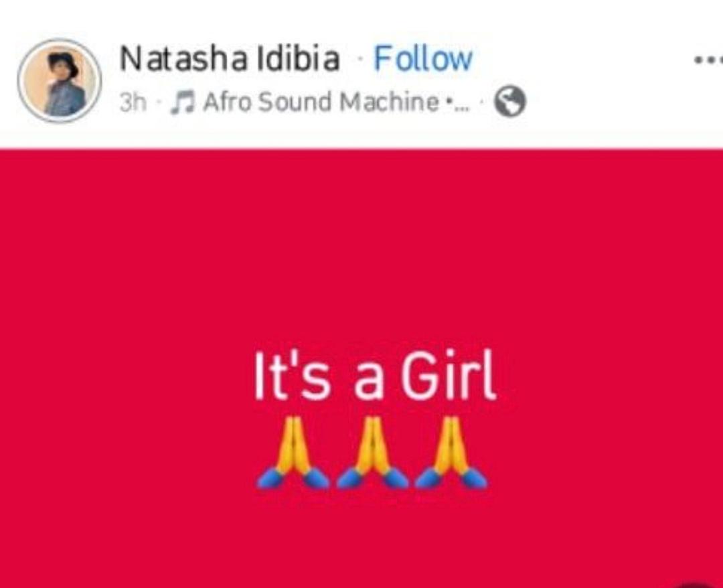Open the three-dot post options menu

click(709, 59)
